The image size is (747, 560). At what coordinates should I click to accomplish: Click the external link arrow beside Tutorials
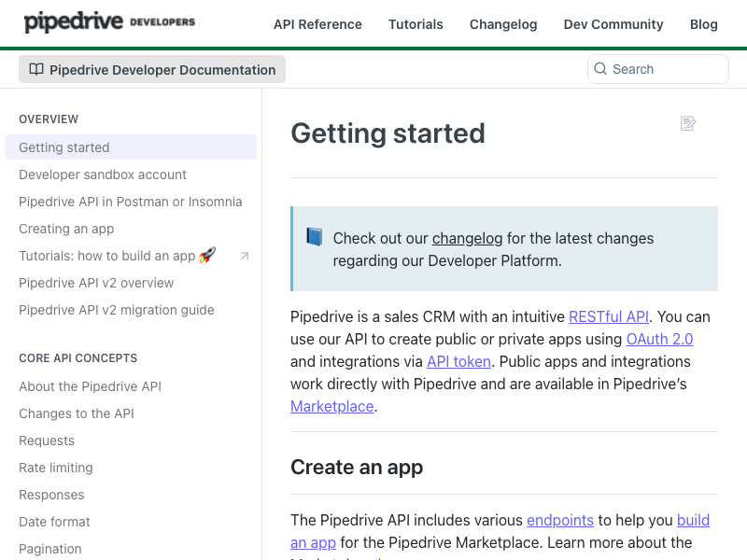point(245,256)
